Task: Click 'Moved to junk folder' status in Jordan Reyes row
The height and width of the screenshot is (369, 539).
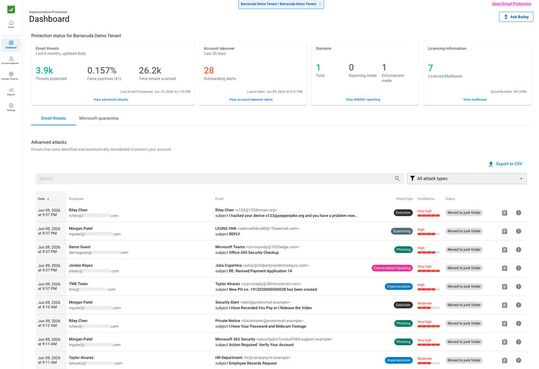Action: point(464,268)
